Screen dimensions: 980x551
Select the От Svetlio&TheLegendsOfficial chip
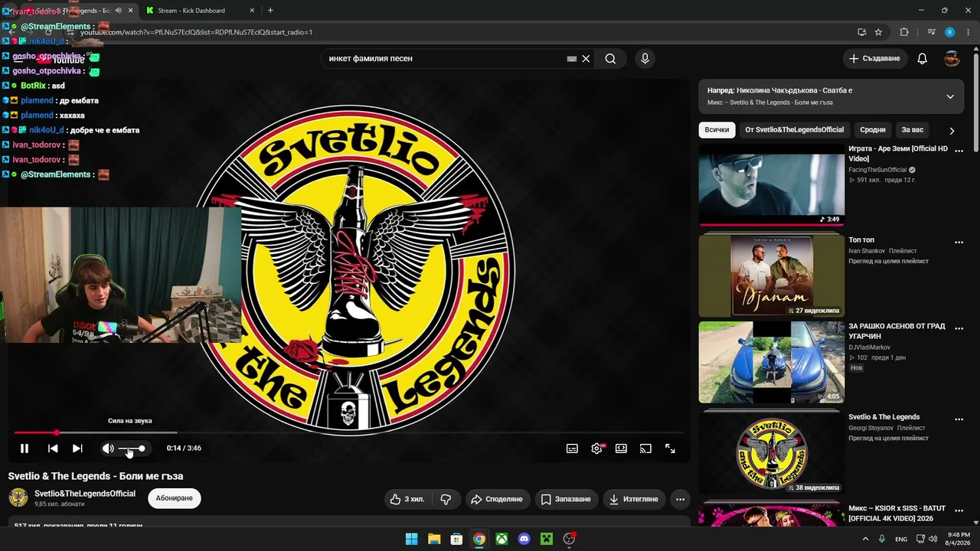(x=795, y=130)
